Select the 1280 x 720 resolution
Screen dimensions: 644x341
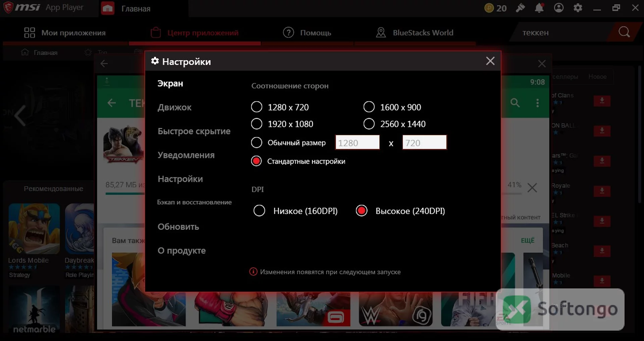(x=257, y=107)
